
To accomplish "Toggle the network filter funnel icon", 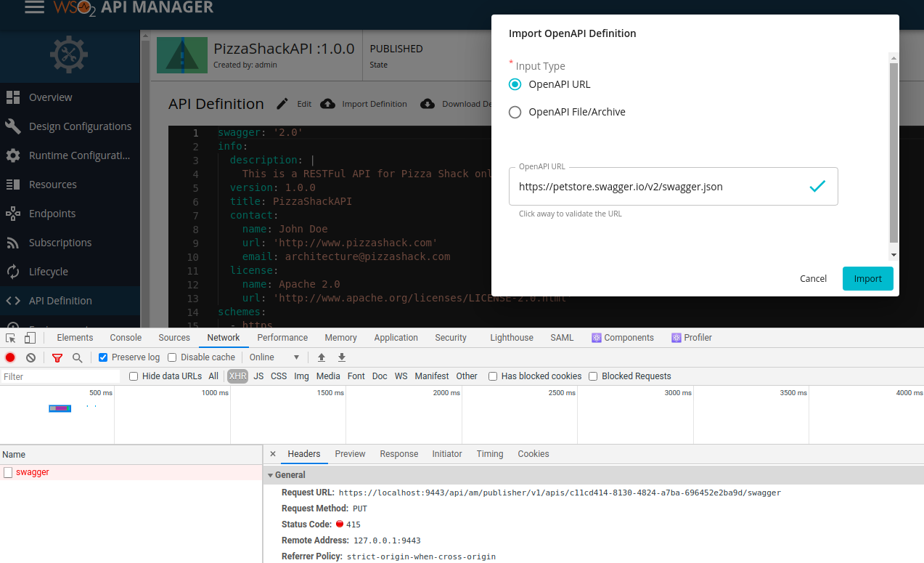I will coord(57,357).
